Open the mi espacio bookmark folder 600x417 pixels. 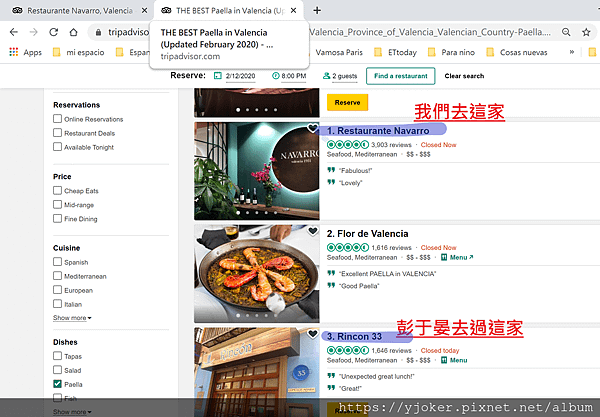tap(79, 52)
